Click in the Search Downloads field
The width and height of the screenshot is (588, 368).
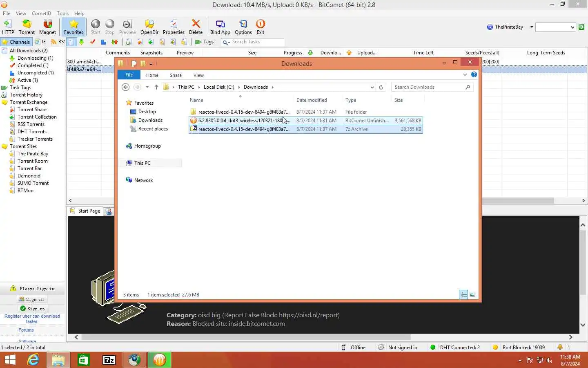(429, 87)
